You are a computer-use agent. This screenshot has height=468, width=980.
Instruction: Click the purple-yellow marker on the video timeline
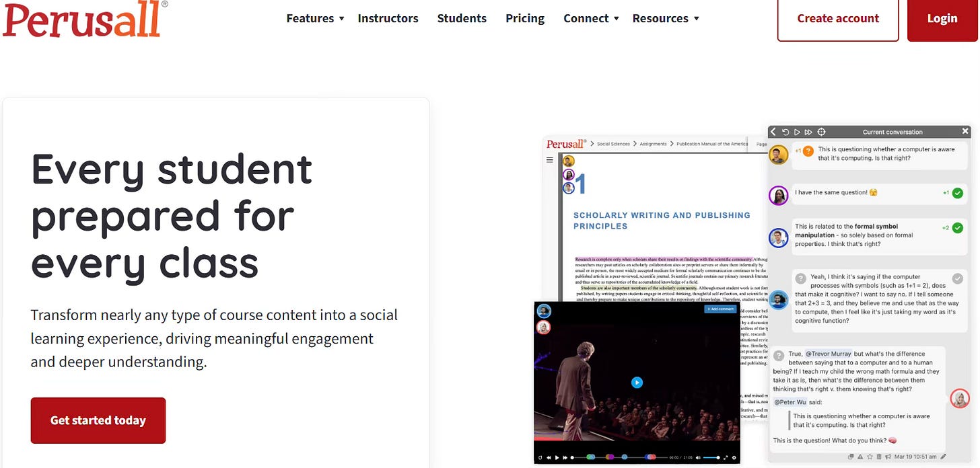[610, 457]
